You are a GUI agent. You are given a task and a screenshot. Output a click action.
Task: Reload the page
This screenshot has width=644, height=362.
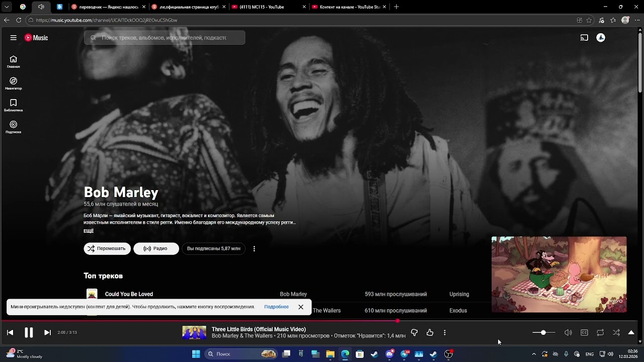(x=19, y=20)
